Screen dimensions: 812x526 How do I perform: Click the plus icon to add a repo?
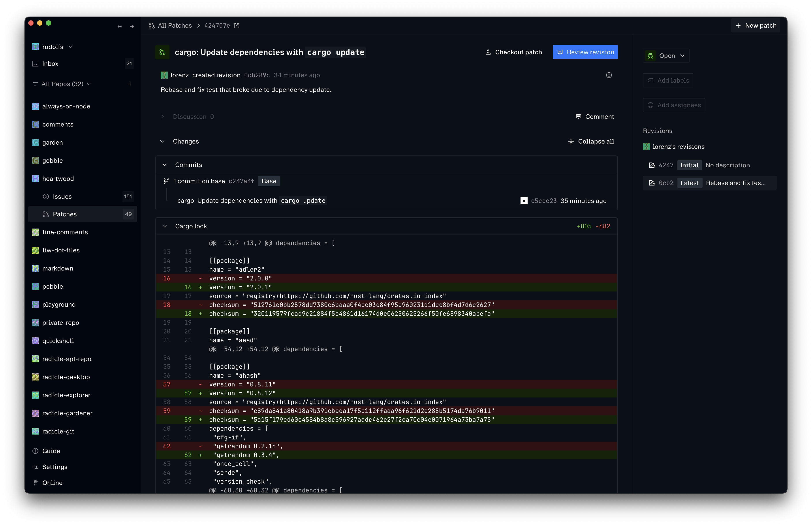(130, 84)
